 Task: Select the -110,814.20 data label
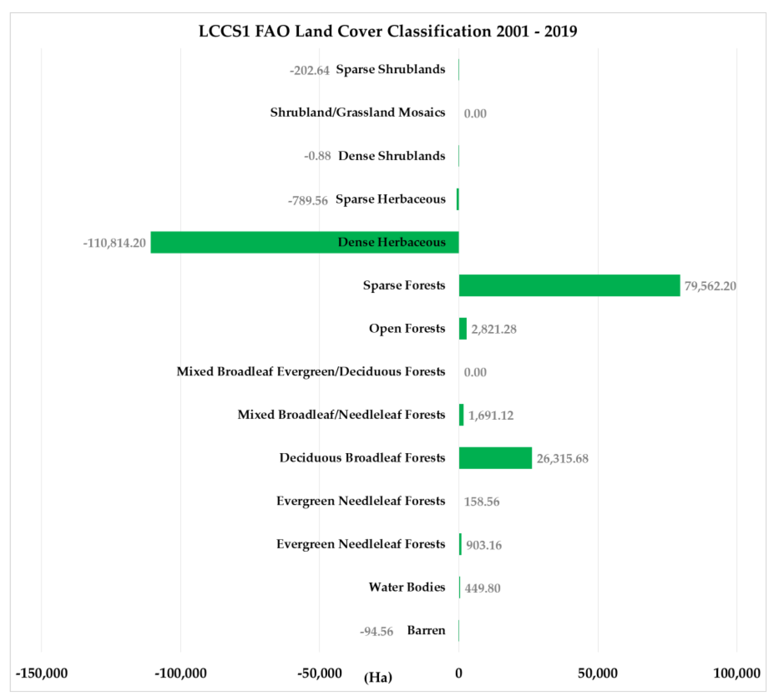pos(115,243)
